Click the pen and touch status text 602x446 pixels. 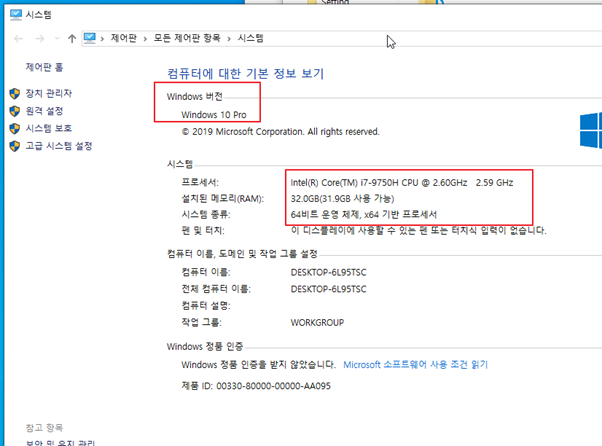pos(418,231)
